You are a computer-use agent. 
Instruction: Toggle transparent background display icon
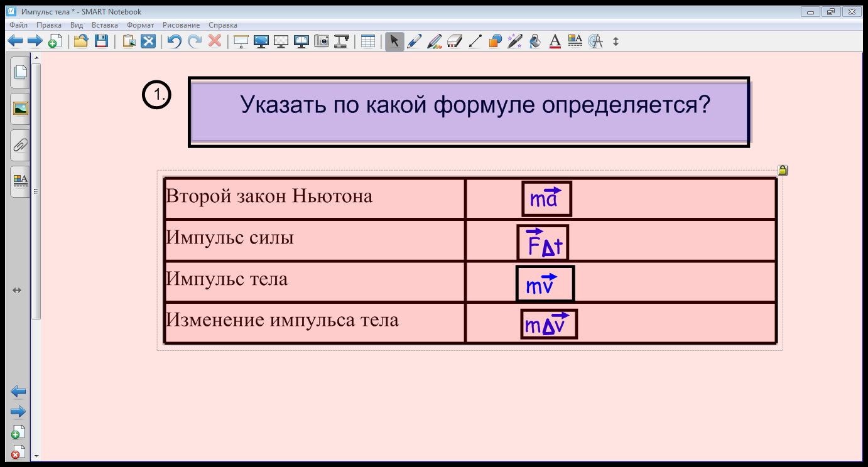click(x=281, y=41)
